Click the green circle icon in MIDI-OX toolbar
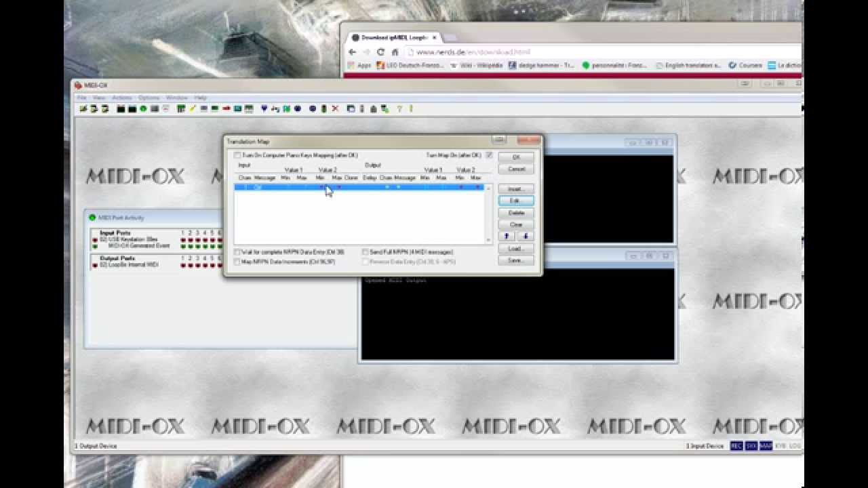This screenshot has width=868, height=488. pos(143,108)
